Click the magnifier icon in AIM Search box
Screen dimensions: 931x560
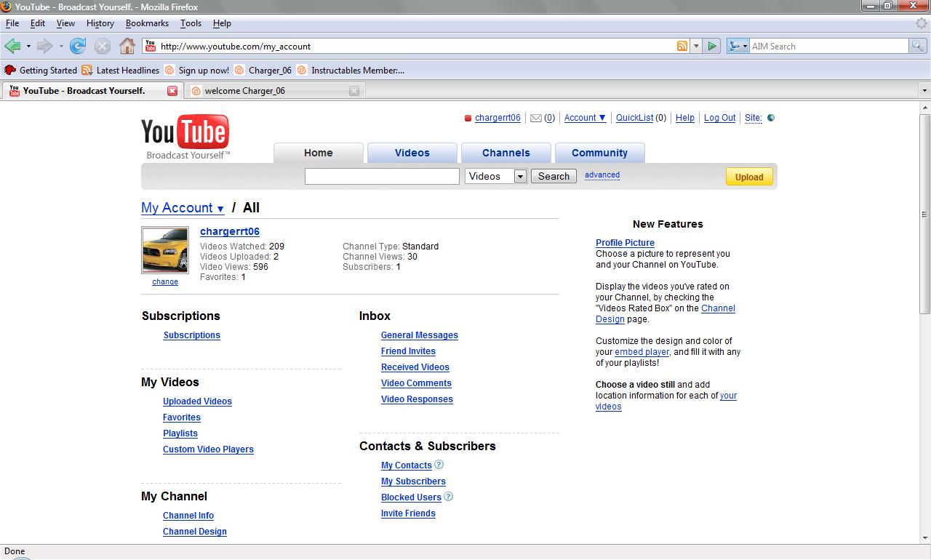pos(918,46)
